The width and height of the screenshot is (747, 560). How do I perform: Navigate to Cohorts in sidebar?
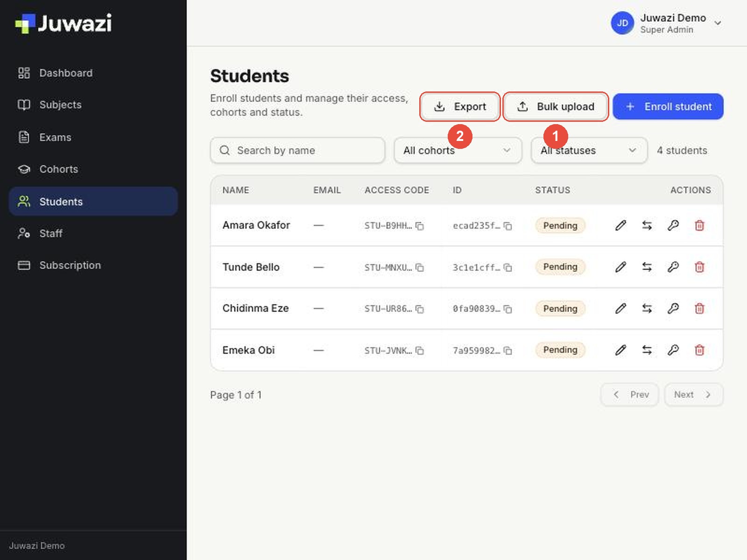pyautogui.click(x=93, y=169)
